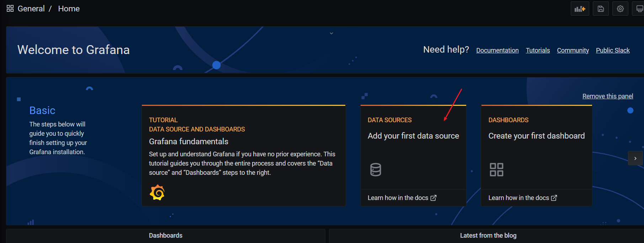Click Create your first dashboard
Image resolution: width=644 pixels, height=243 pixels.
537,136
